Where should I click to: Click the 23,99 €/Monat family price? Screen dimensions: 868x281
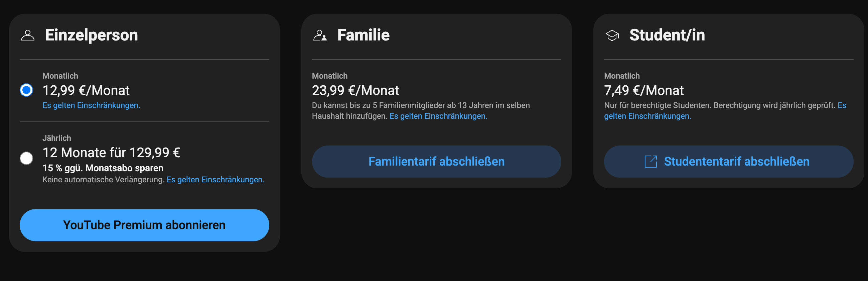click(355, 90)
